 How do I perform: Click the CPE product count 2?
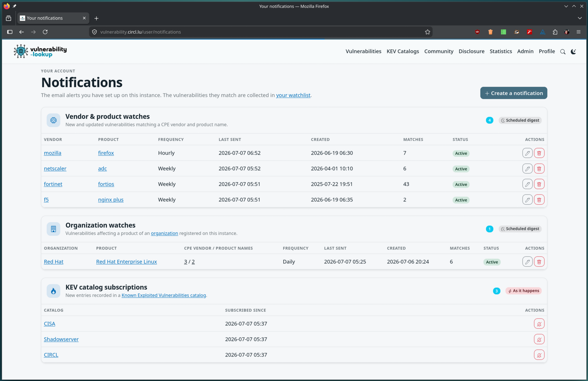[193, 262]
